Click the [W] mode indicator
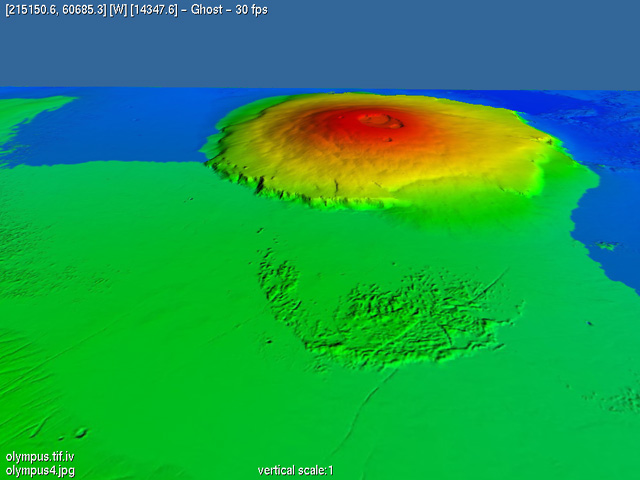This screenshot has width=640, height=480. (118, 9)
